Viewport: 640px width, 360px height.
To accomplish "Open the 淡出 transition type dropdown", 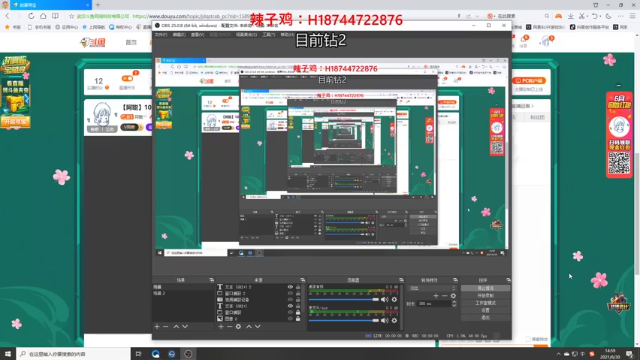I will [x=433, y=288].
